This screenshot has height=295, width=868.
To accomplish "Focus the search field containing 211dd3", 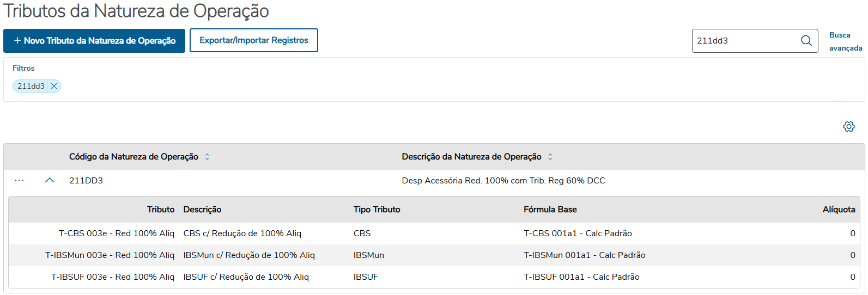I will pyautogui.click(x=744, y=41).
